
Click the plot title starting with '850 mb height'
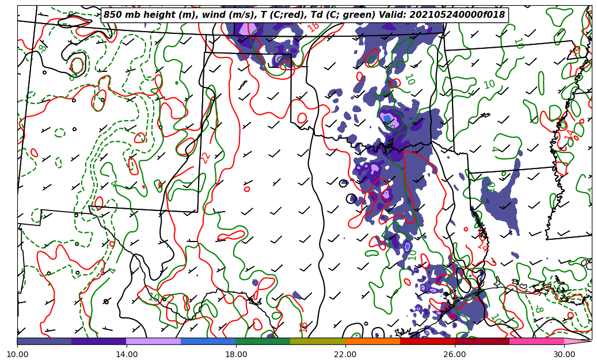[x=304, y=15]
